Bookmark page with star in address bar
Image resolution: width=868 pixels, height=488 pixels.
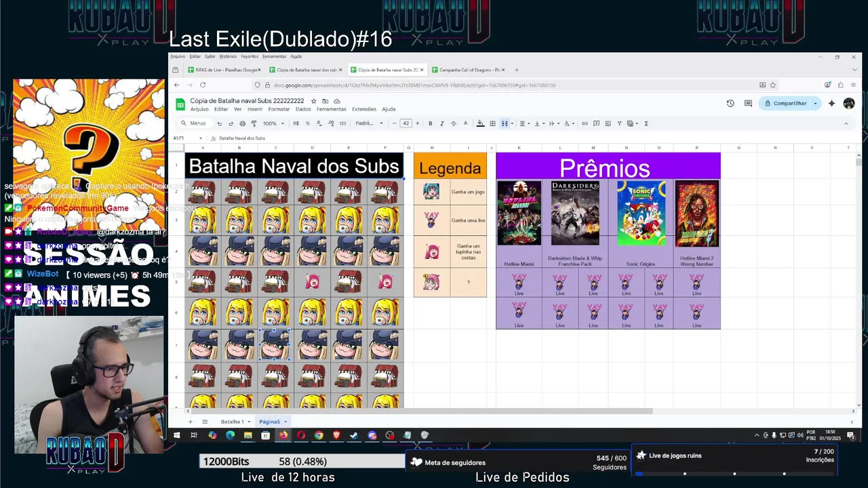(772, 85)
